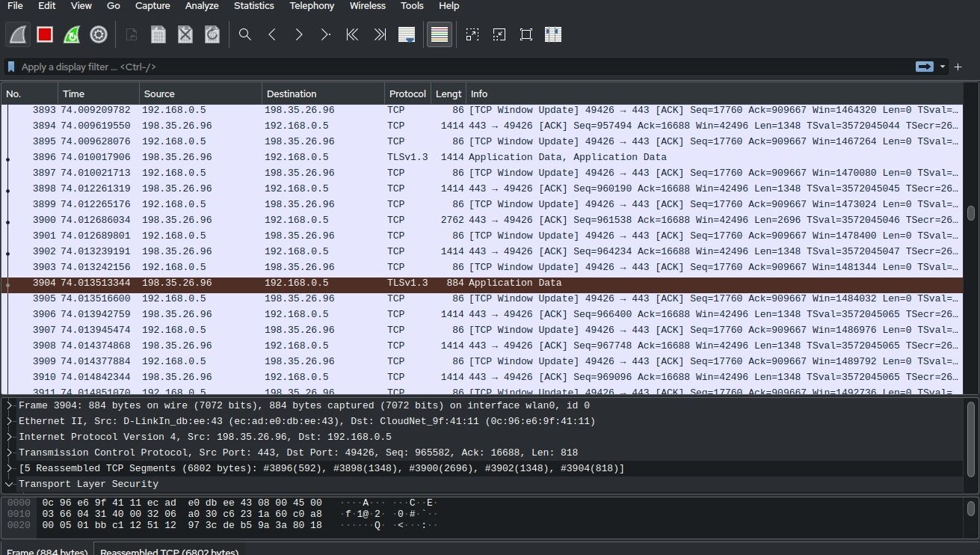Viewport: 980px width, 555px height.
Task: Sort packets by Protocol column header
Action: [407, 93]
